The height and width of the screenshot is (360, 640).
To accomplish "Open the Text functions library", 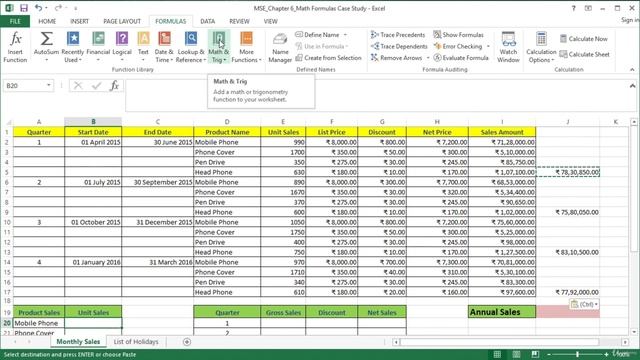I will pos(143,47).
